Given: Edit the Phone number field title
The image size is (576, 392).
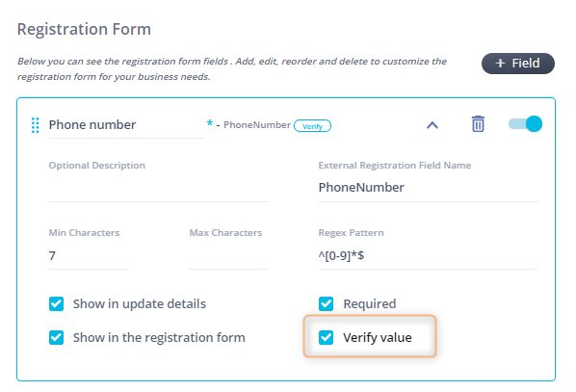Looking at the screenshot, I should click(125, 125).
